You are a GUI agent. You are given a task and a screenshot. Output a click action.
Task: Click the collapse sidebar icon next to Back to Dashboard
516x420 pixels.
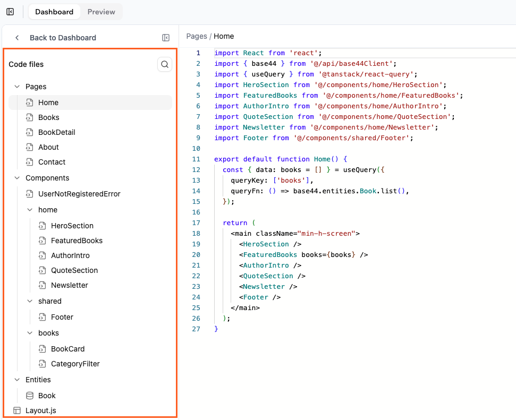pyautogui.click(x=165, y=37)
